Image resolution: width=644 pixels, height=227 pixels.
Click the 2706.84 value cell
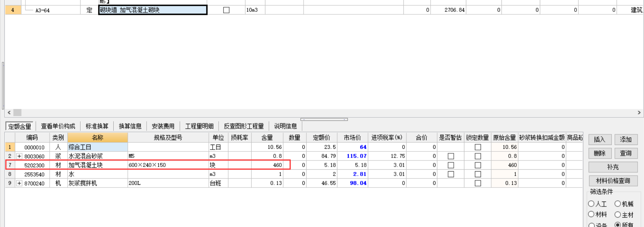[448, 10]
